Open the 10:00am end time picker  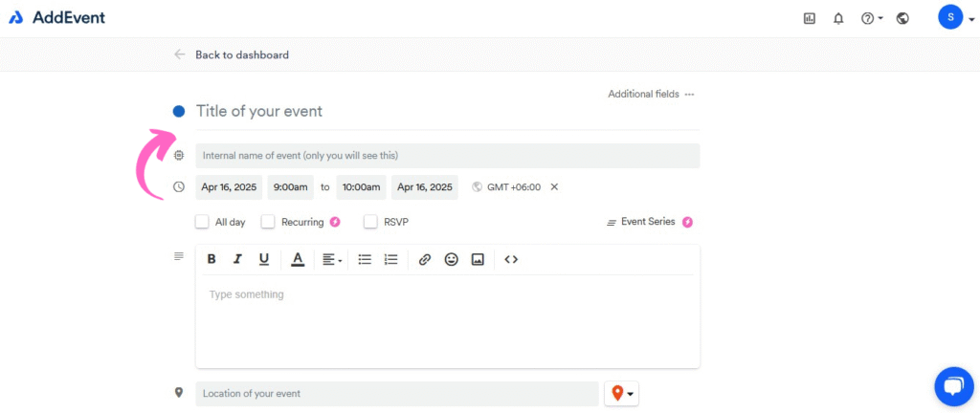point(361,187)
